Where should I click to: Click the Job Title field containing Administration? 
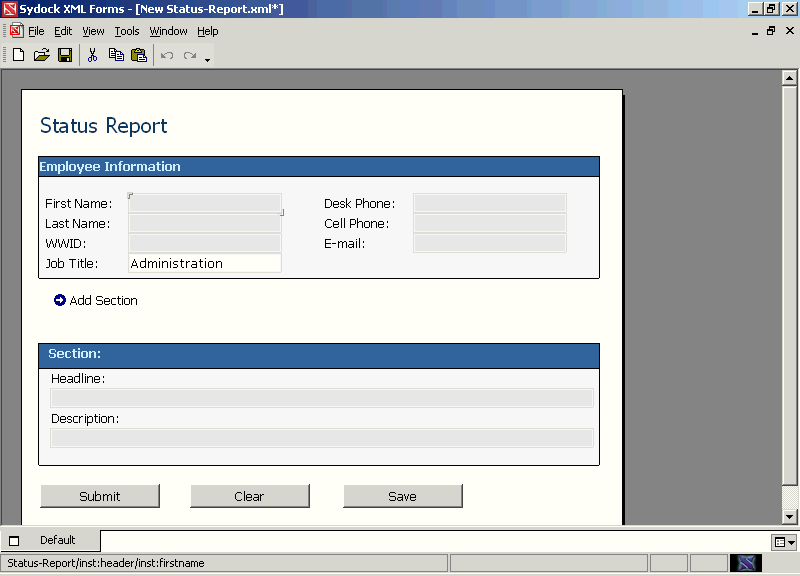click(x=205, y=263)
